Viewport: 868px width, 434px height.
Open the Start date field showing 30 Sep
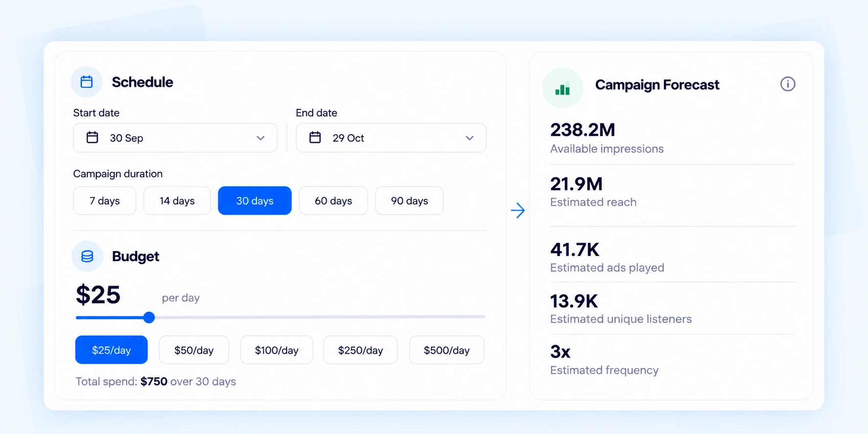(175, 138)
